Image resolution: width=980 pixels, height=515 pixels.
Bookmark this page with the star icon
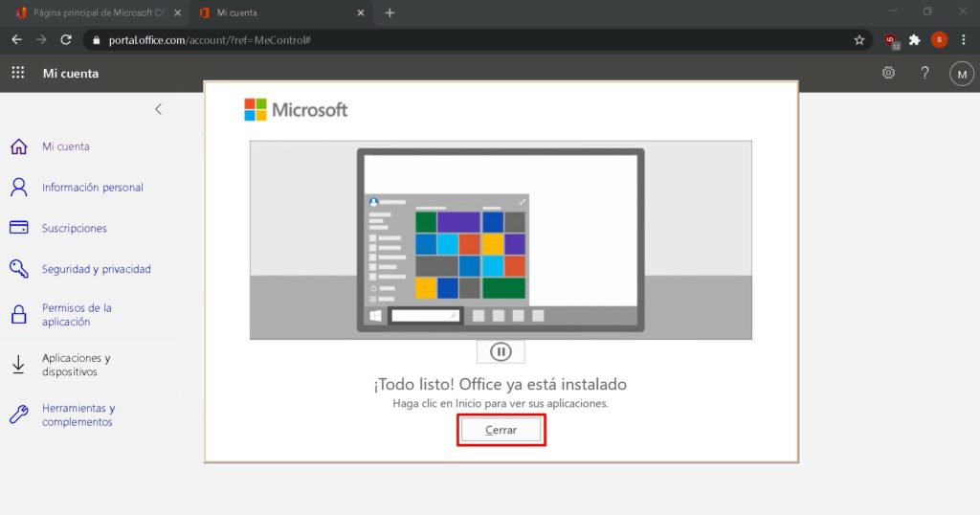[858, 40]
